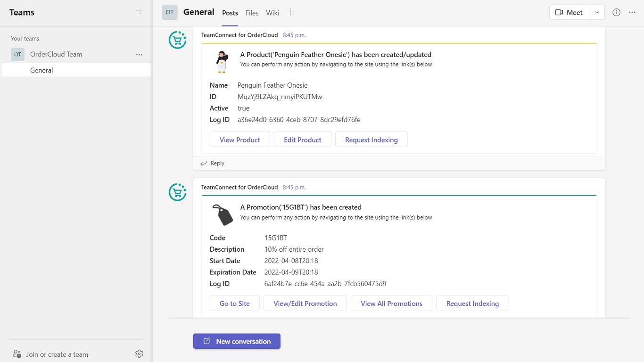Start a New conversation
The image size is (644, 362).
pos(237,341)
